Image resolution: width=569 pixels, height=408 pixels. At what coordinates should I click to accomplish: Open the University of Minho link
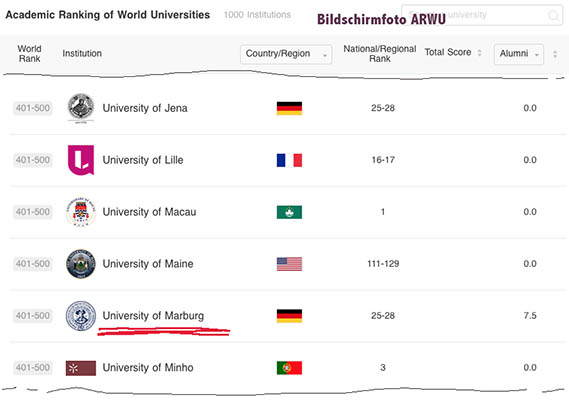coord(148,367)
